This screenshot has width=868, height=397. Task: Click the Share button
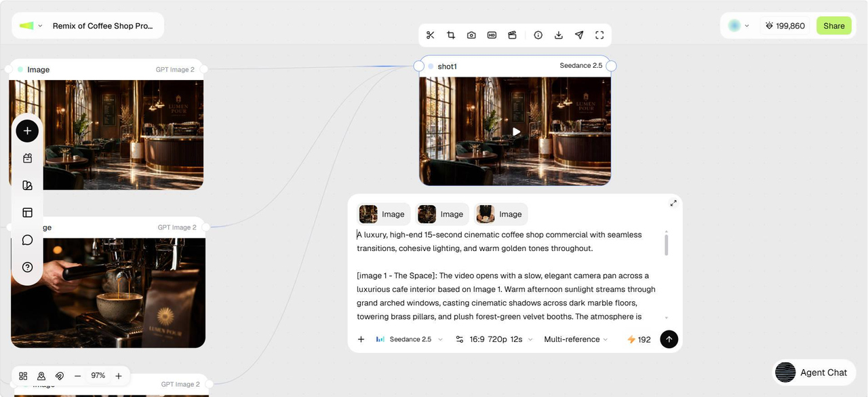[834, 26]
